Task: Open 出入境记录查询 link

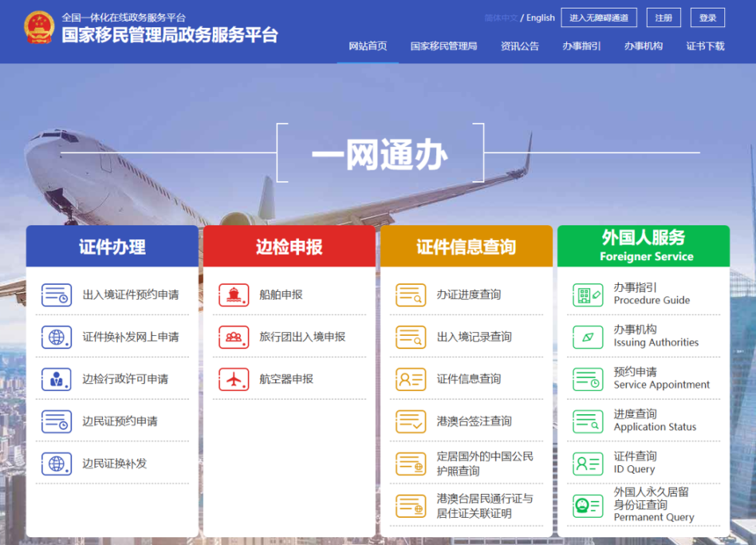Action: click(474, 338)
